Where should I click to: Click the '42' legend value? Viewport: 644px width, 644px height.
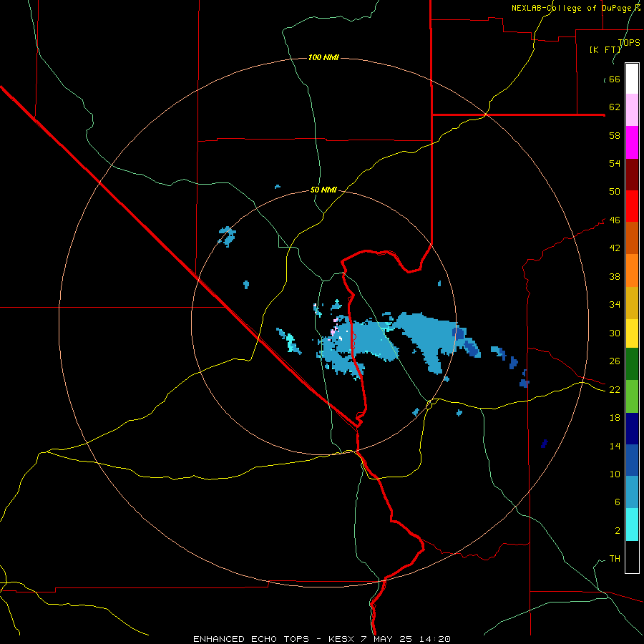[615, 248]
